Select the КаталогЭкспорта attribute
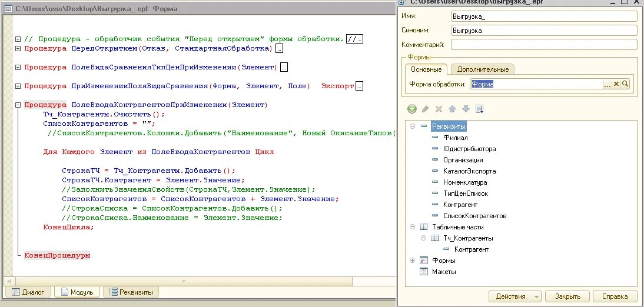 point(469,171)
